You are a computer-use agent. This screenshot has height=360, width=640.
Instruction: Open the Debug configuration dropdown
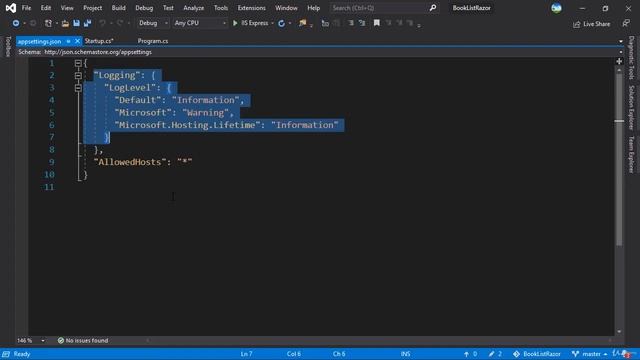click(x=153, y=23)
